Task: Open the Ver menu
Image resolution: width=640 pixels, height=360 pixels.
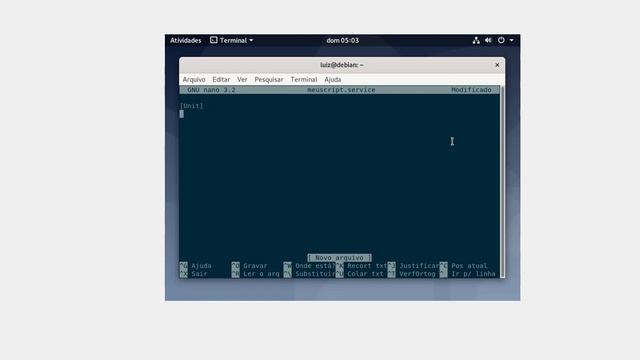Action: coord(242,80)
